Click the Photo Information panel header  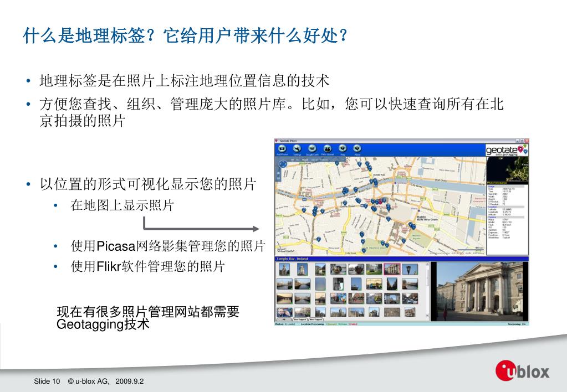pos(508,183)
